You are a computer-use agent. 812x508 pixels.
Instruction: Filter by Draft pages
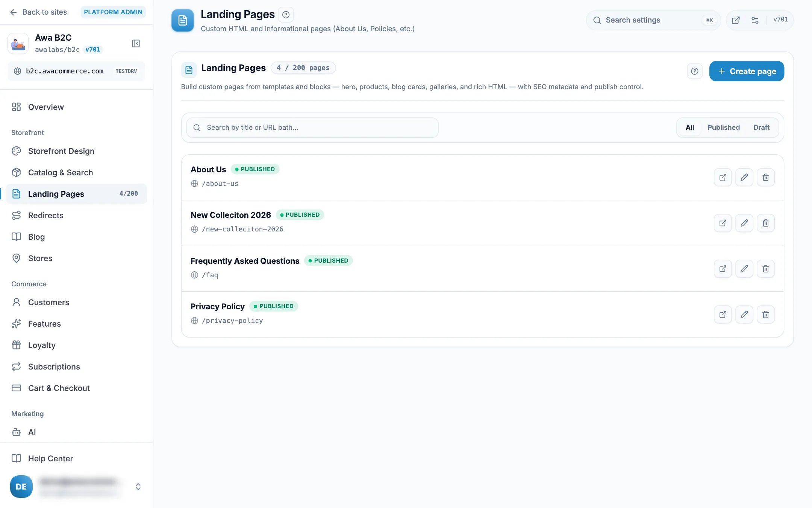(x=761, y=128)
